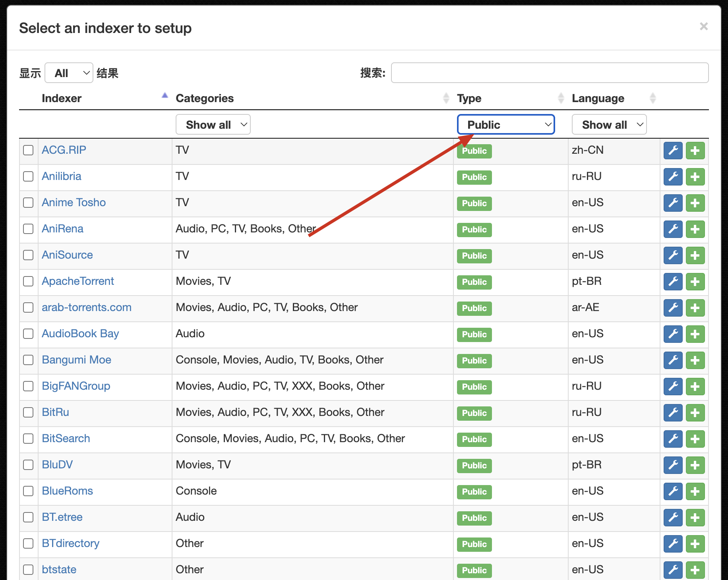Open configuration wrench for Anime Tosho

click(673, 203)
